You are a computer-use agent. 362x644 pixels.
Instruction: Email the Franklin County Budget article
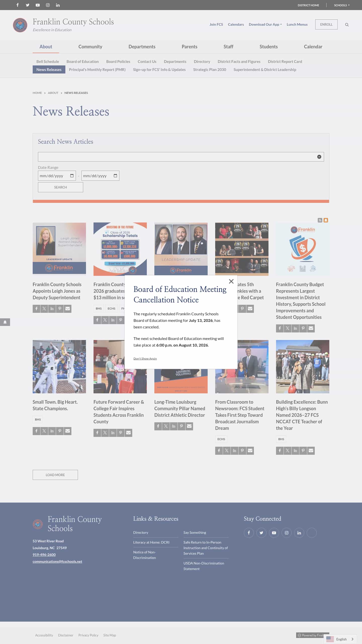311,328
